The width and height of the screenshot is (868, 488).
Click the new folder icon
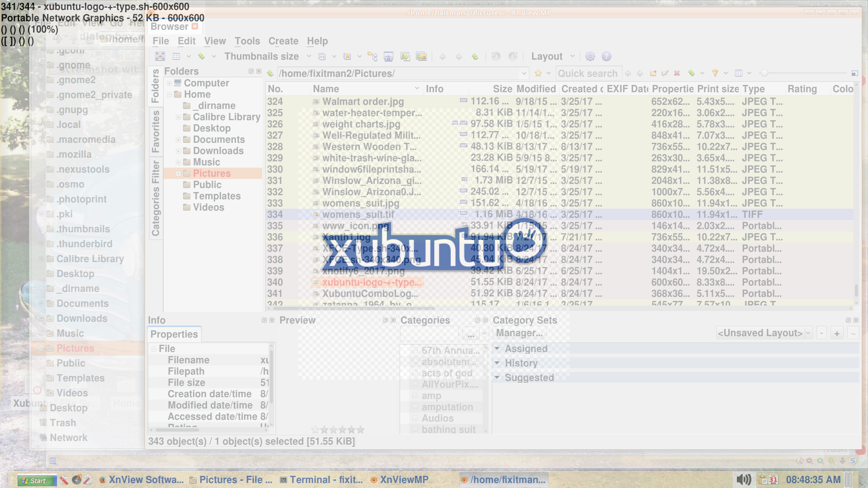pyautogui.click(x=653, y=73)
